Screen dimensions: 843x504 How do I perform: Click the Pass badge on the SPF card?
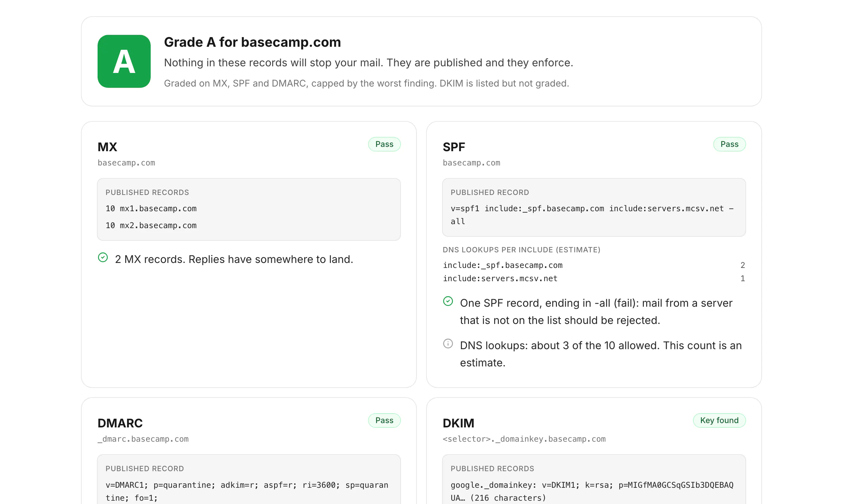[729, 144]
